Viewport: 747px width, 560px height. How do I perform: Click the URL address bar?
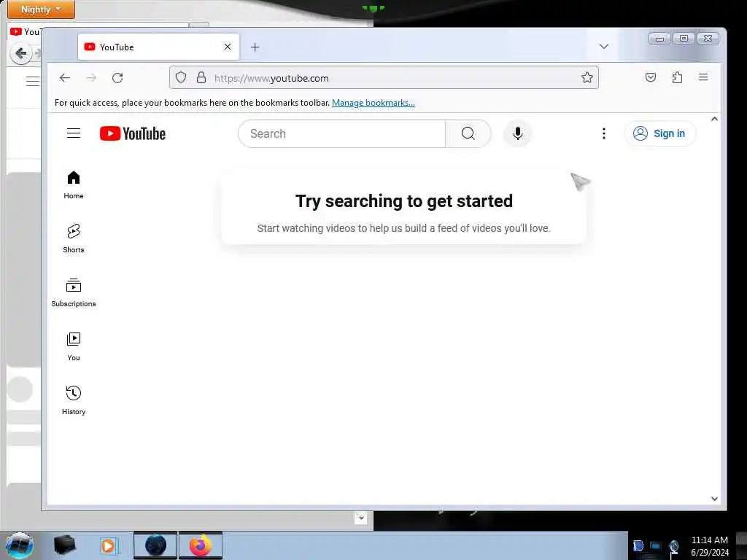pos(384,77)
